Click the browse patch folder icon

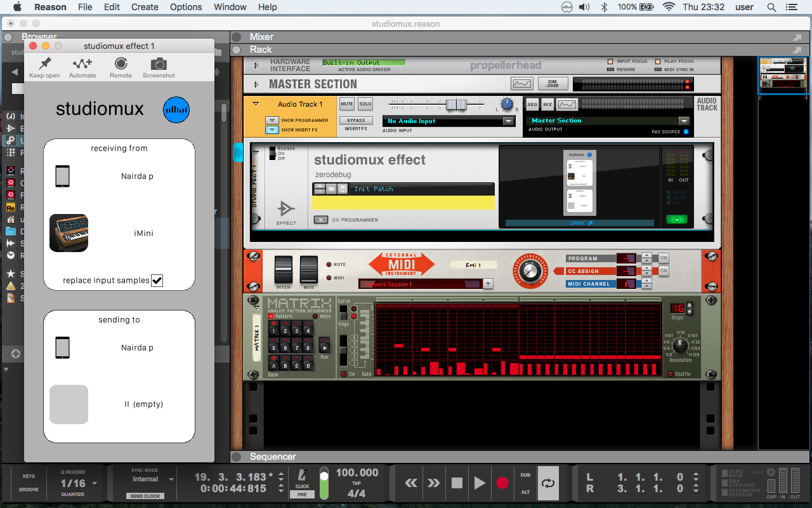pyautogui.click(x=331, y=189)
